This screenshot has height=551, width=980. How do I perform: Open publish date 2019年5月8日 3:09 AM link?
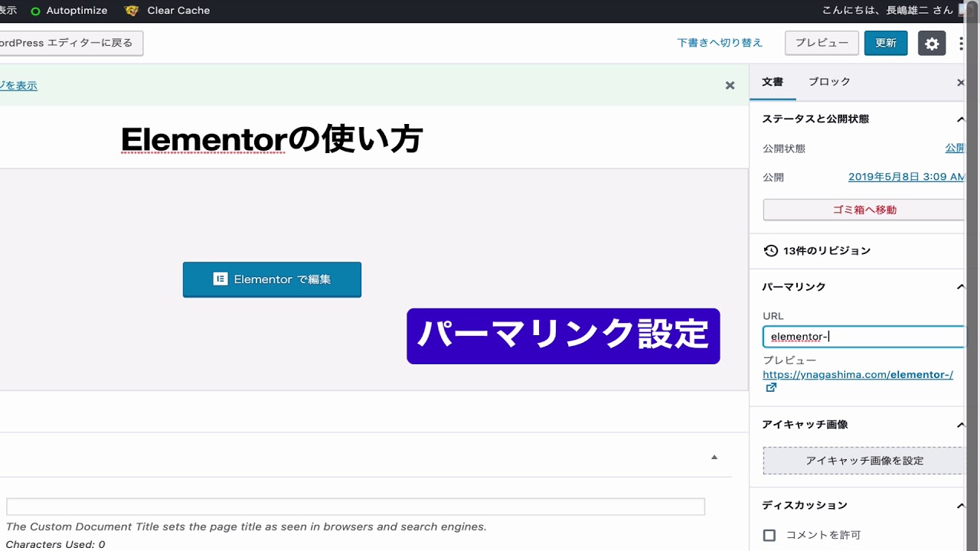(907, 177)
